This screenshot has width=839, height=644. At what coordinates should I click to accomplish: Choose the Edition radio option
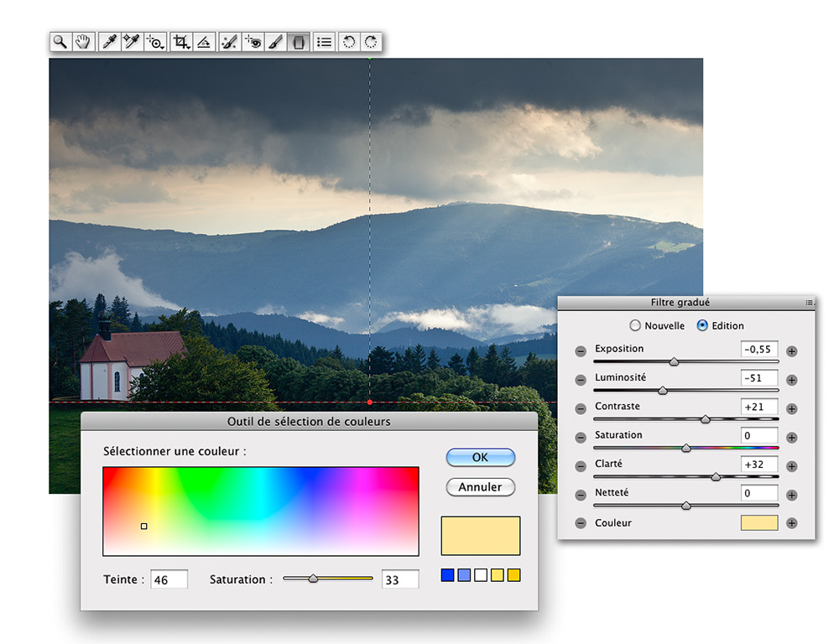(702, 325)
